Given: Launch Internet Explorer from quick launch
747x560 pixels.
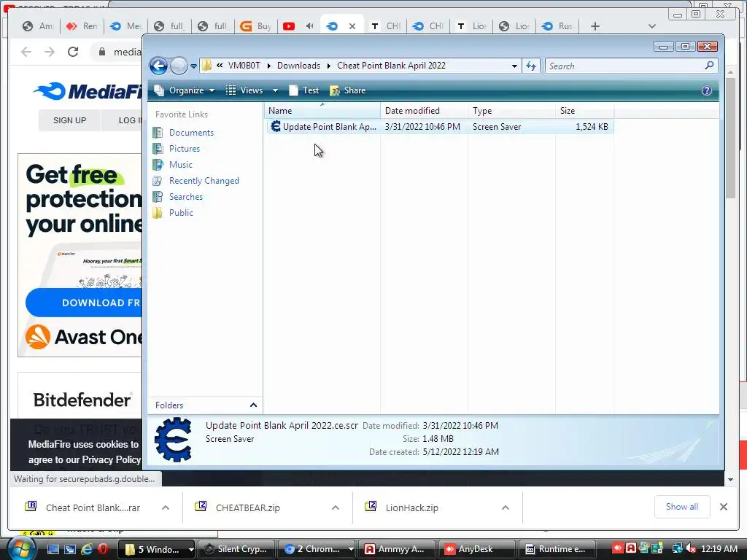Looking at the screenshot, I should point(87,549).
